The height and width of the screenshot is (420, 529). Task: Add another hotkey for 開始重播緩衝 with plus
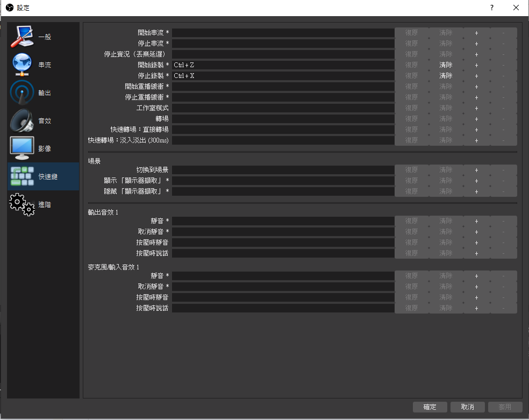point(476,87)
